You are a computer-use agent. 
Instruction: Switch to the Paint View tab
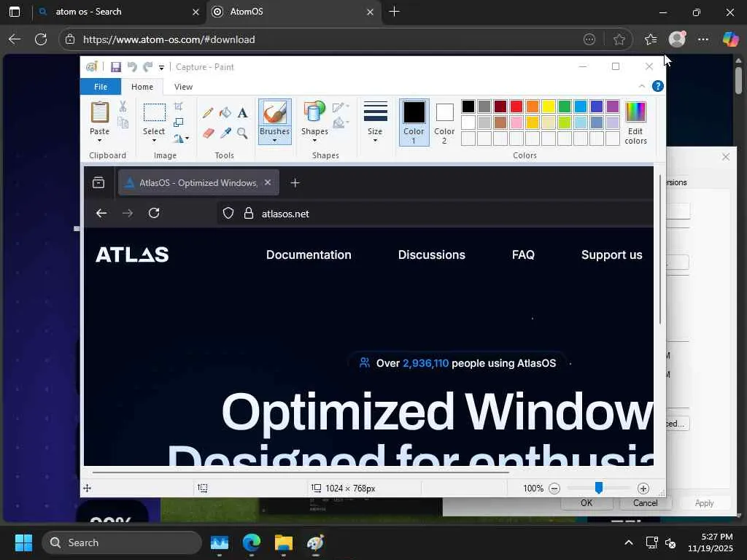pos(183,87)
